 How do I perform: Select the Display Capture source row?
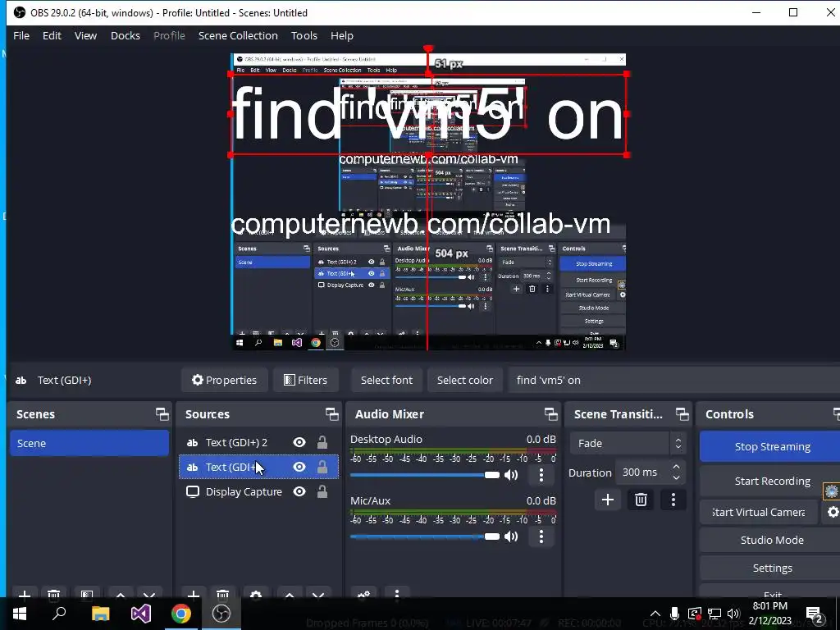(258, 492)
